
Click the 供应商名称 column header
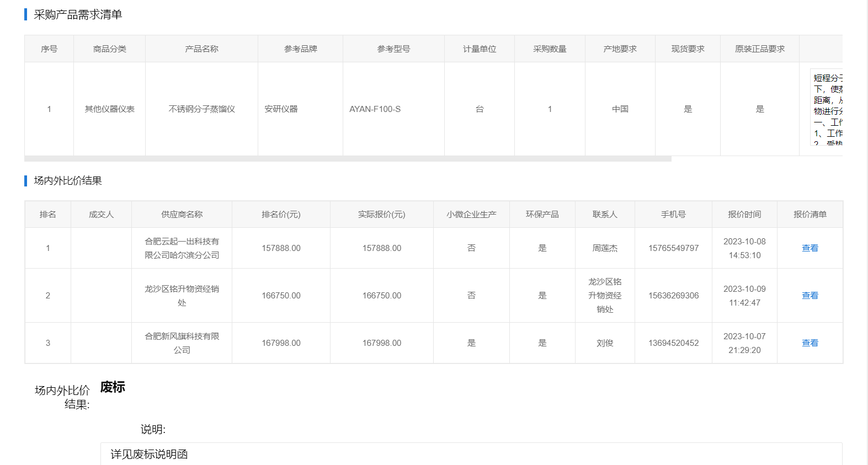182,215
